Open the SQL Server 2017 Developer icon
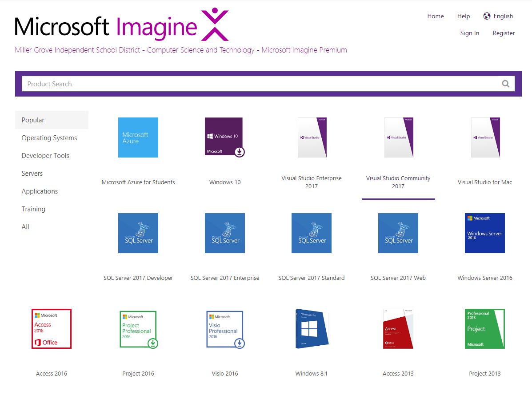This screenshot has width=532, height=396. (x=138, y=233)
